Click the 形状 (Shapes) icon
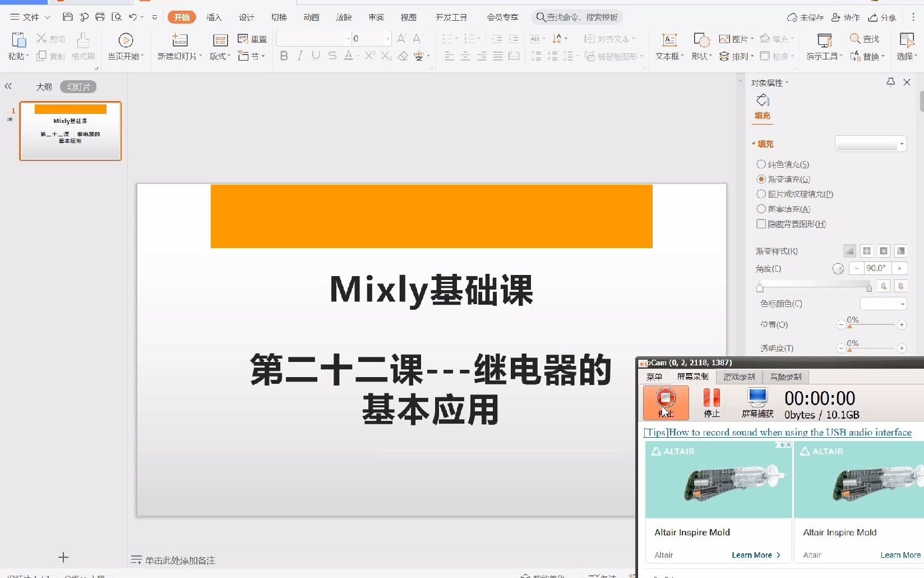This screenshot has width=924, height=578. [x=700, y=45]
